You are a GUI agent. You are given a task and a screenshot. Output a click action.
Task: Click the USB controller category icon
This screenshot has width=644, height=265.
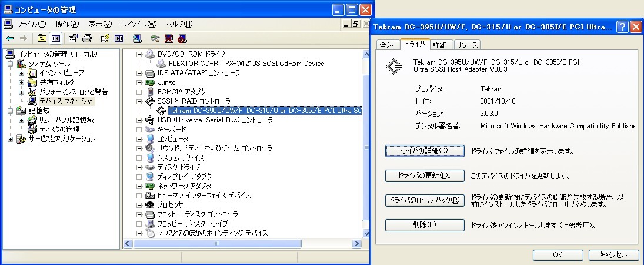pyautogui.click(x=150, y=120)
